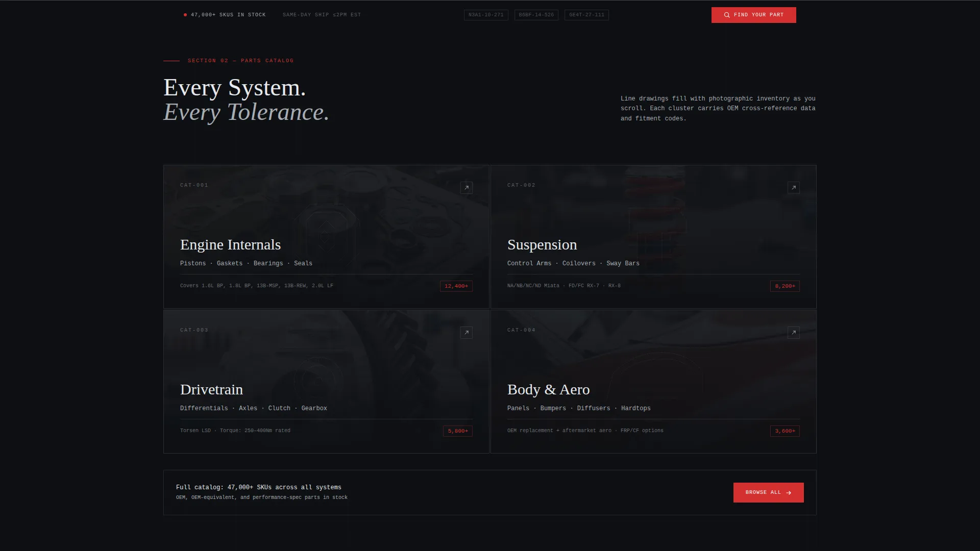Image resolution: width=980 pixels, height=551 pixels.
Task: Click the CAT-004 label
Action: point(521,330)
